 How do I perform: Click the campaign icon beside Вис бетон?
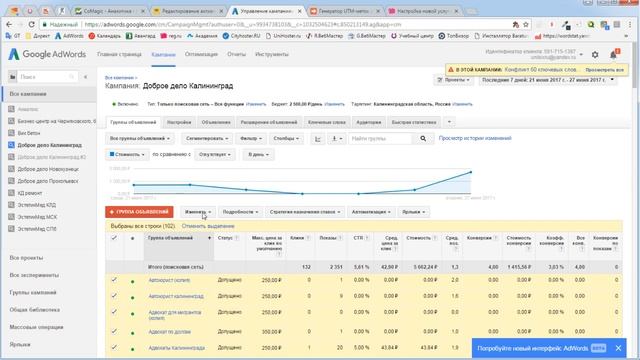click(x=11, y=133)
